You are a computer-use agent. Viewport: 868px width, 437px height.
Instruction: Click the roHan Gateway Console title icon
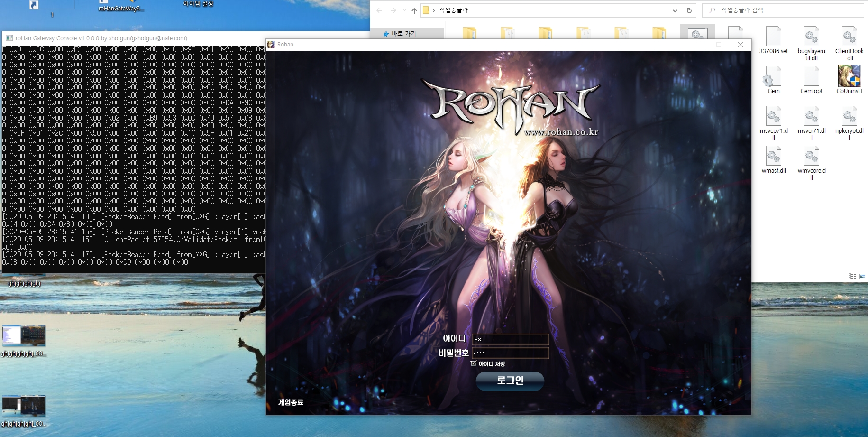click(9, 38)
